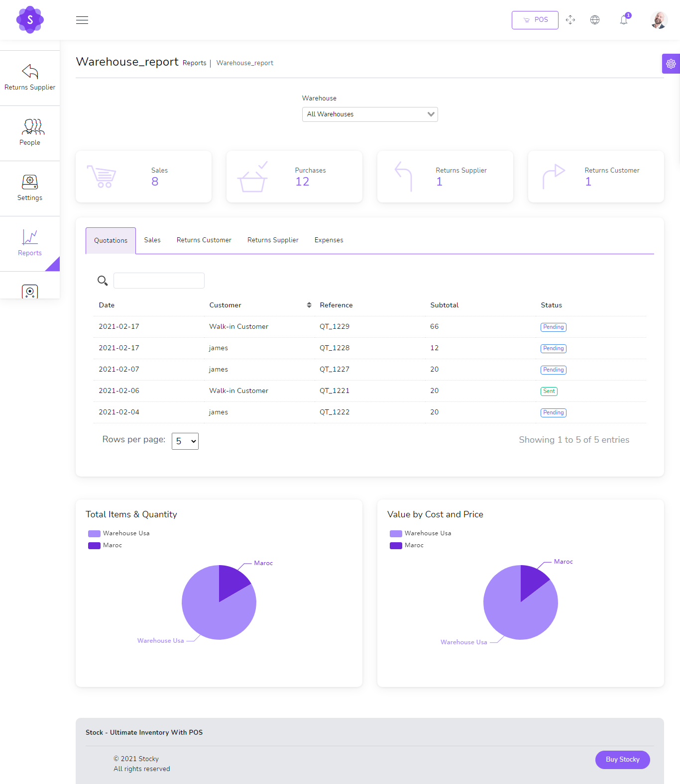680x784 pixels.
Task: Open the user profile avatar
Action: click(659, 20)
